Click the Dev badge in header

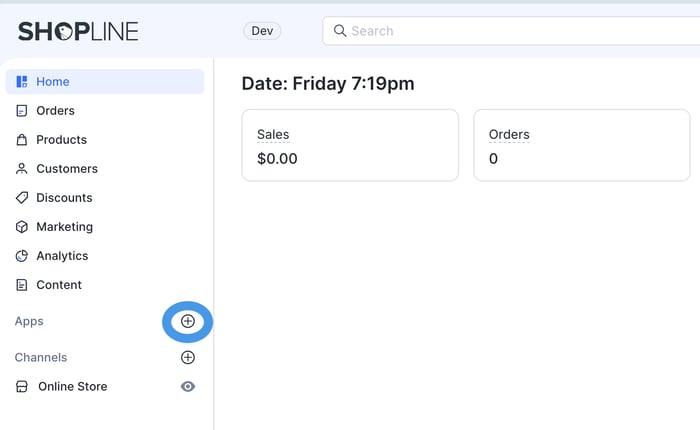[x=262, y=31]
